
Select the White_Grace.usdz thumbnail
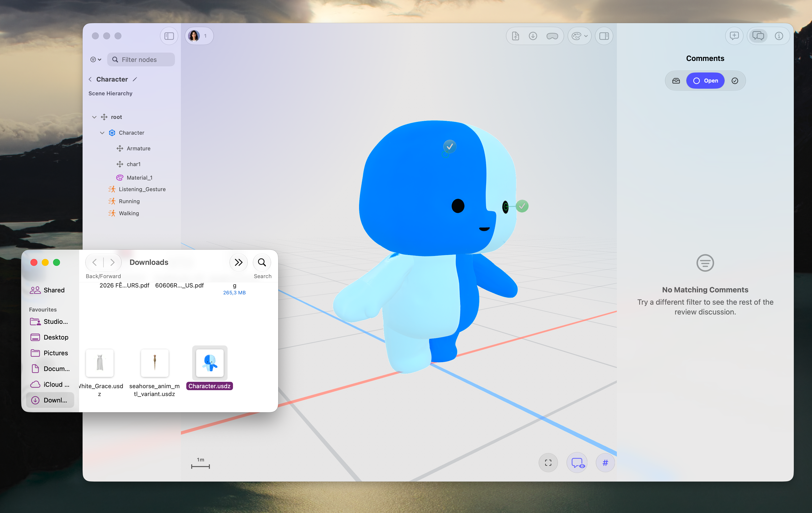100,363
